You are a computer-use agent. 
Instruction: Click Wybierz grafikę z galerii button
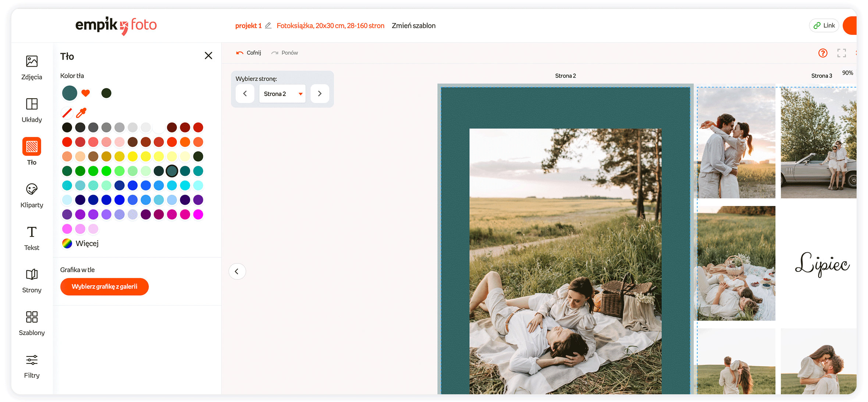point(104,287)
